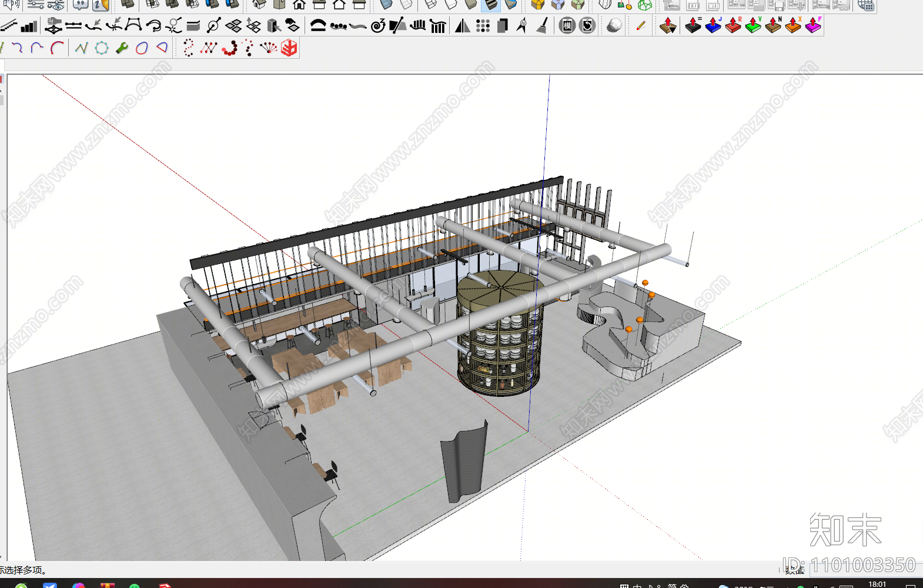Select the black push-pull icon with equals sign
Screen dimensions: 923x588
point(693,25)
